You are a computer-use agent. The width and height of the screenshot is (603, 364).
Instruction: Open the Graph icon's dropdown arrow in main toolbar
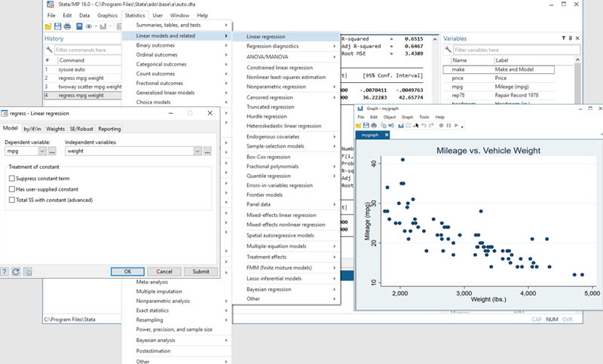[x=109, y=26]
